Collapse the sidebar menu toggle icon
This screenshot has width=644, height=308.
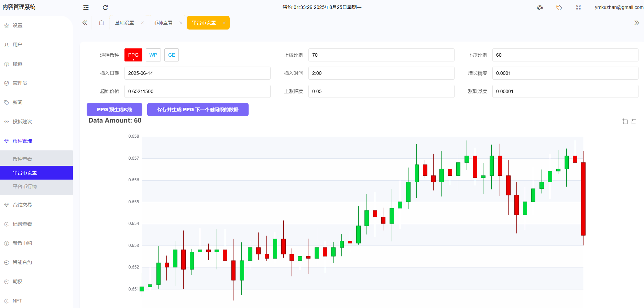click(86, 8)
